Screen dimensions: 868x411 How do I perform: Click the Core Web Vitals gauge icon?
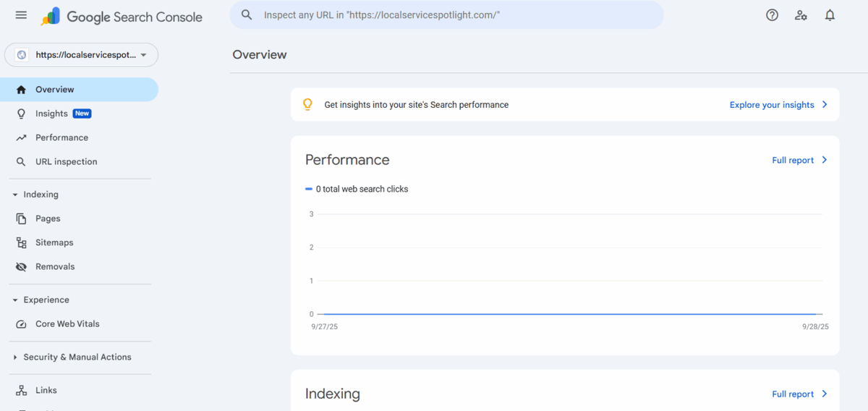tap(22, 324)
